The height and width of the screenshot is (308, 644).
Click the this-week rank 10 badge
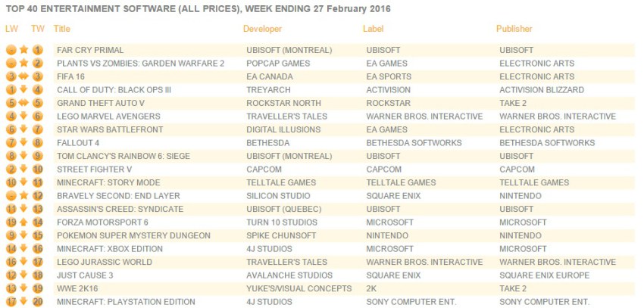coord(38,169)
